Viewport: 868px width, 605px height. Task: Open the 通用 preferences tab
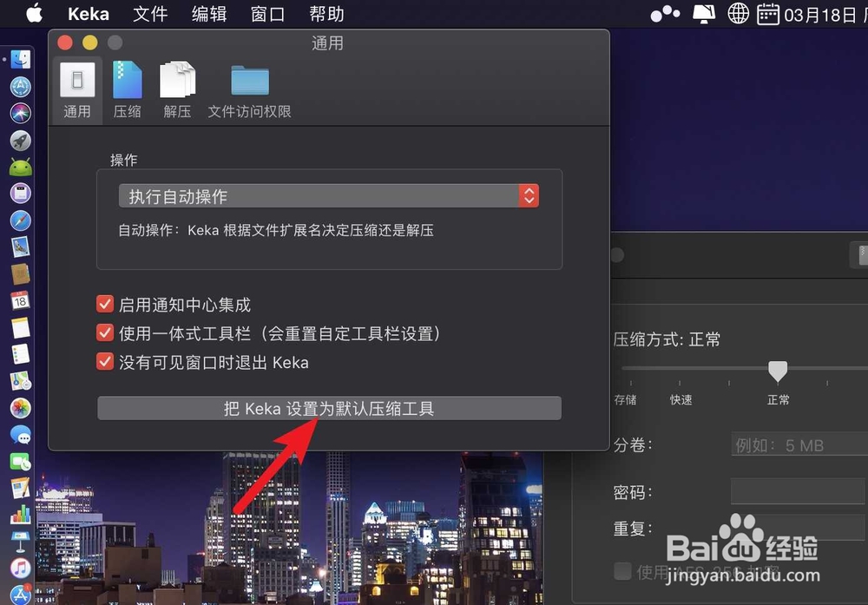click(77, 90)
